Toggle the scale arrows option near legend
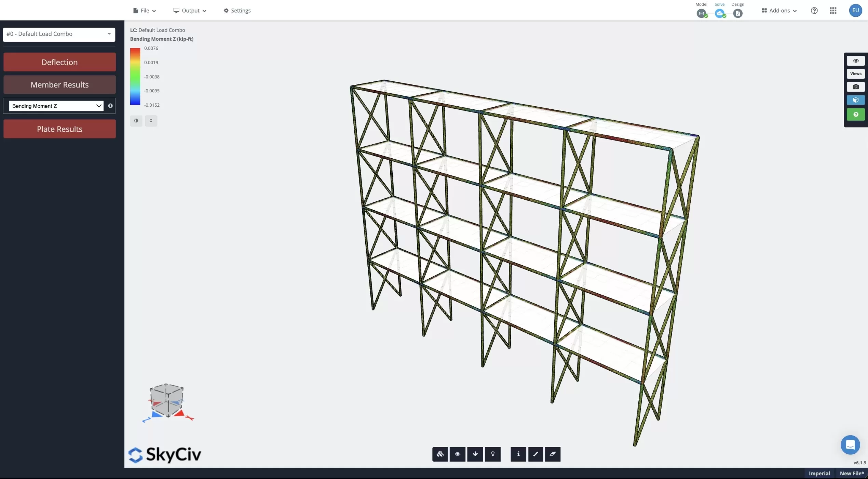This screenshot has width=868, height=479. [x=151, y=121]
